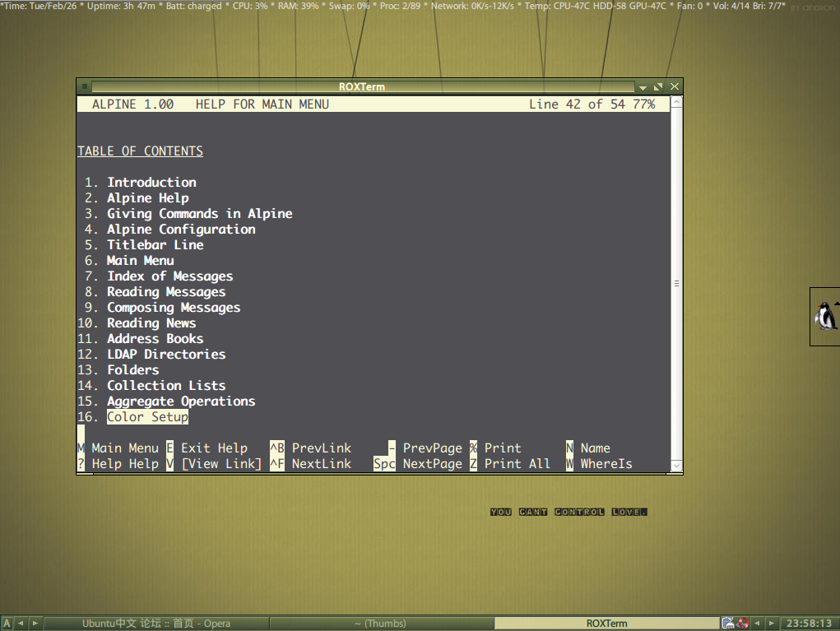The image size is (840, 631).
Task: Open the "Folders" contents link
Action: 132,369
